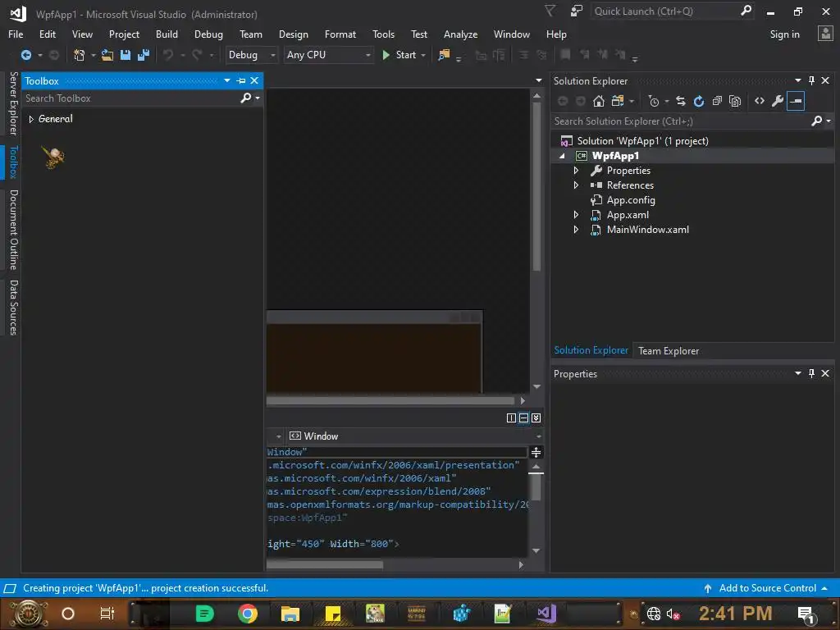Click Add to Source Control in status bar
Screen dimensions: 840x630
[x=765, y=588]
